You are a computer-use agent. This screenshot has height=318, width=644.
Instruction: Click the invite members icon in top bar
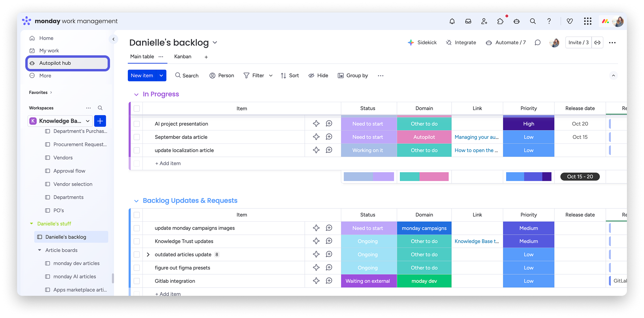(484, 21)
